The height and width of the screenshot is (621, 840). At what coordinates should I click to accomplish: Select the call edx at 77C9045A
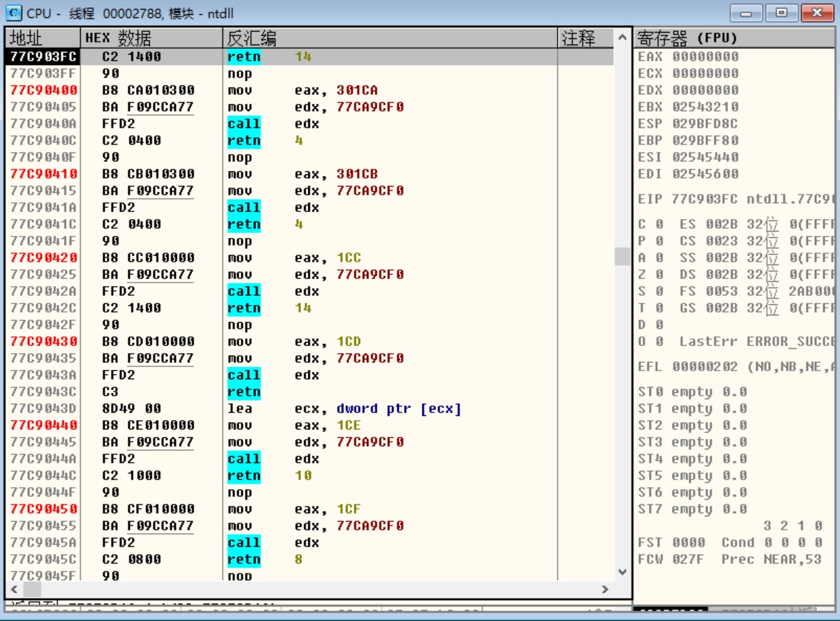click(273, 542)
